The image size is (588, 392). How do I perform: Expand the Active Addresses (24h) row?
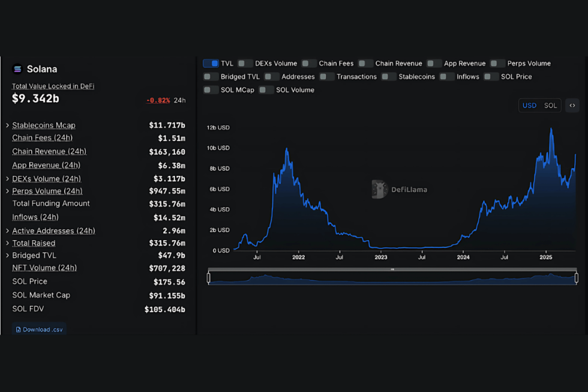(x=7, y=231)
